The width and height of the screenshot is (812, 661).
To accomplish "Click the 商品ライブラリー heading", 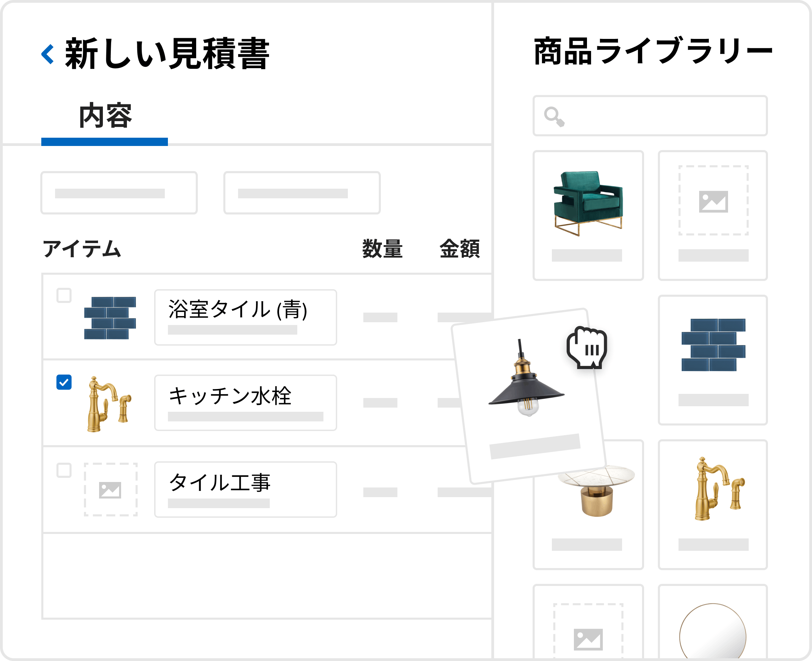I will (653, 51).
